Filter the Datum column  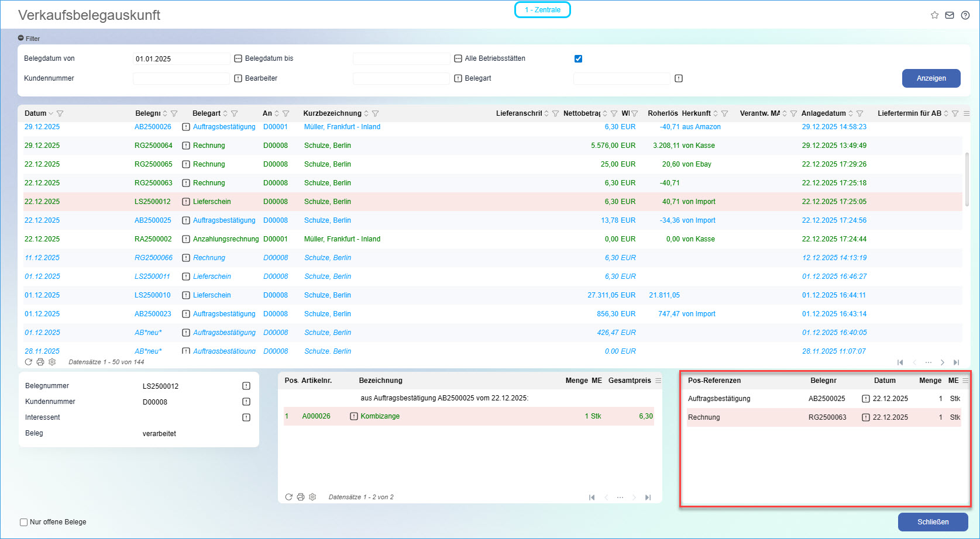[60, 113]
